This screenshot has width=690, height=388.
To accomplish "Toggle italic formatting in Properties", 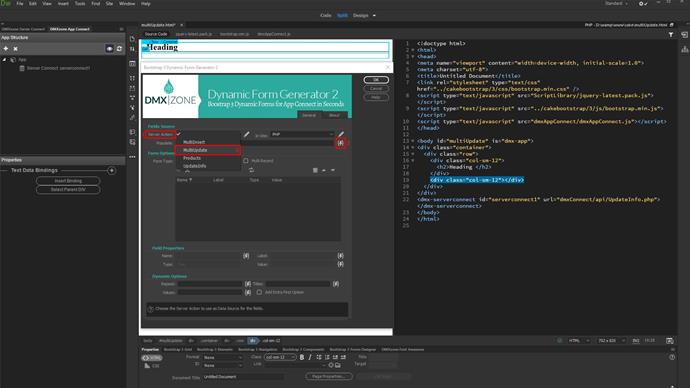I will [x=310, y=357].
